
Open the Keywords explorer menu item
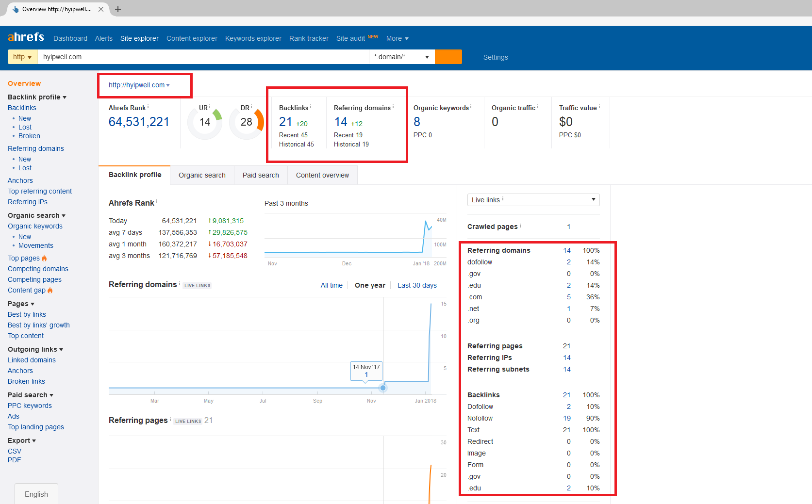pyautogui.click(x=253, y=38)
